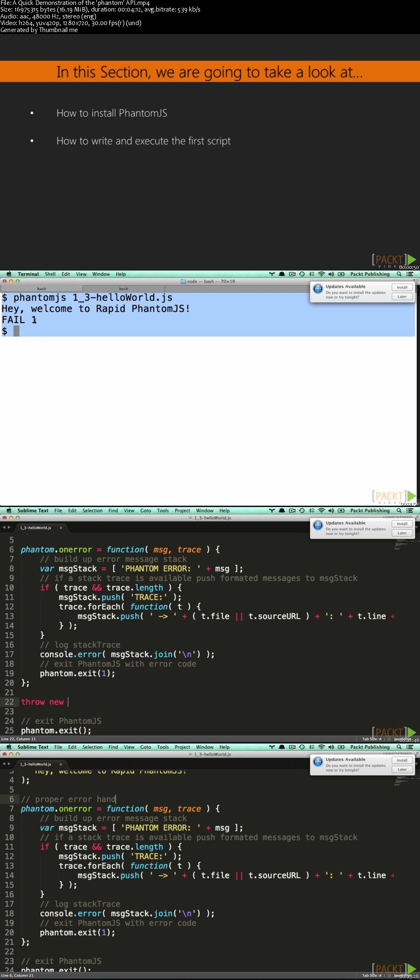This screenshot has height=980, width=420.
Task: Click Wi-Fi status icon in Terminal frame menu bar
Action: (x=322, y=274)
